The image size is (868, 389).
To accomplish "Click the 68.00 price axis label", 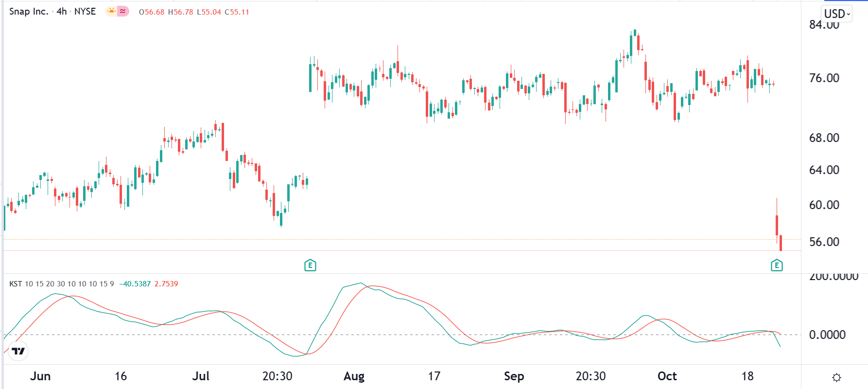I will click(824, 138).
